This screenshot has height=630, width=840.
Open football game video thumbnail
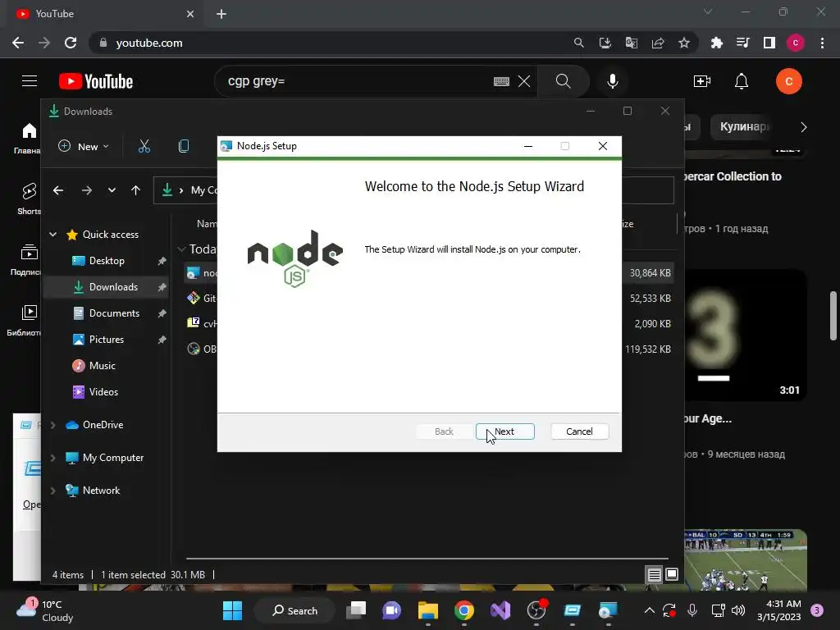[746, 560]
